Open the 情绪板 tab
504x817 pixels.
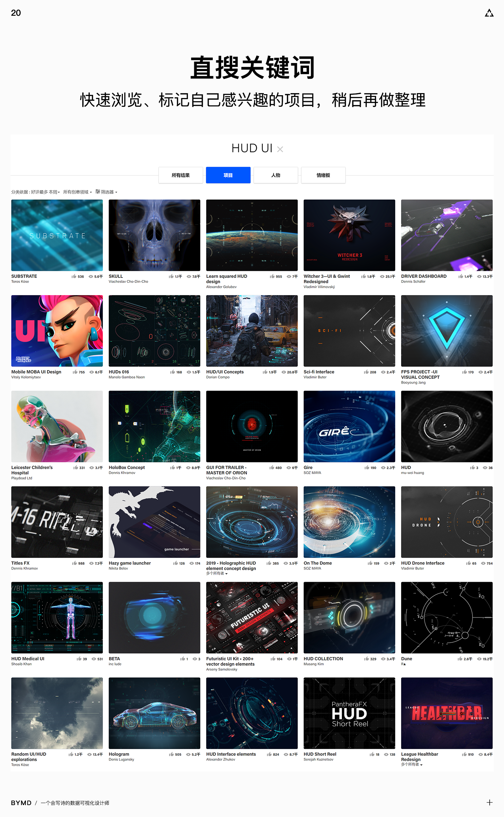pyautogui.click(x=323, y=175)
